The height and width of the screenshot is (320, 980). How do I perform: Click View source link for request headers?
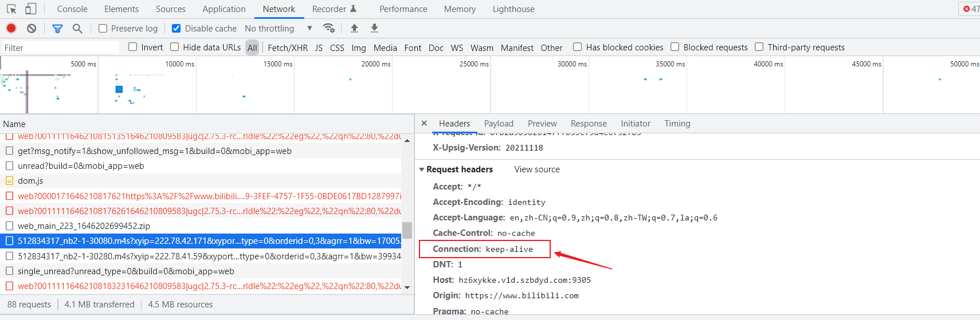click(x=537, y=169)
